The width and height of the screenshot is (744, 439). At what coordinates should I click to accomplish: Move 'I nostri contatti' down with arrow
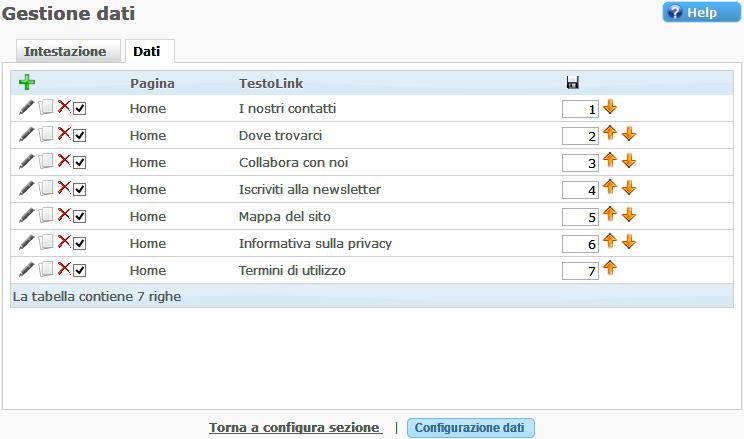(610, 107)
